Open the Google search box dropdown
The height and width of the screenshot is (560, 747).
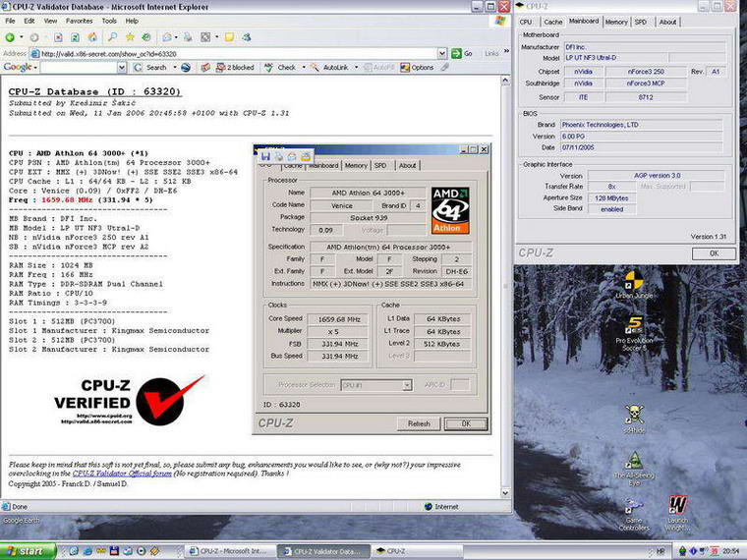pyautogui.click(x=123, y=68)
